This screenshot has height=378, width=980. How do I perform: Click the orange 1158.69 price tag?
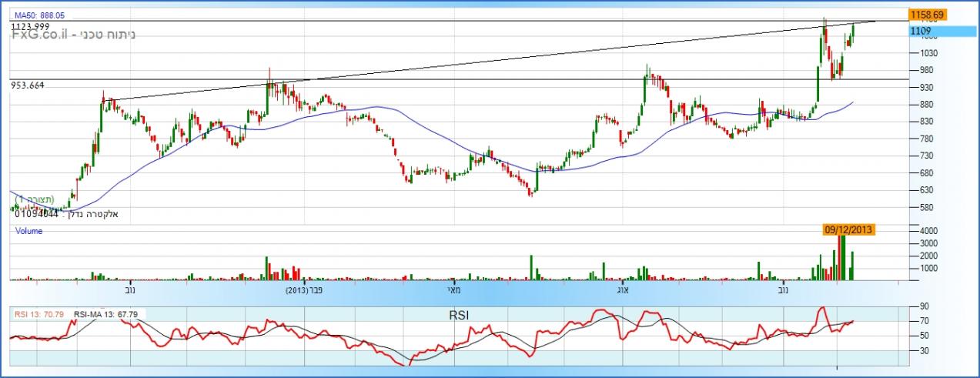click(927, 15)
